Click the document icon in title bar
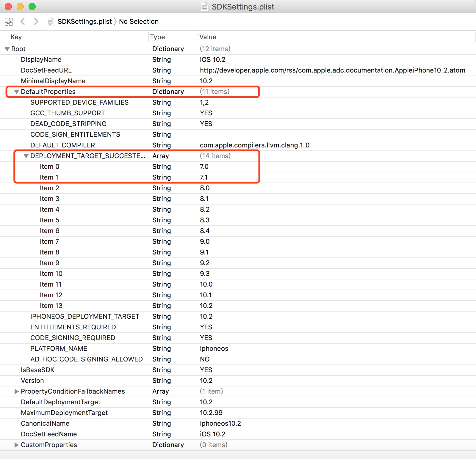Image resolution: width=476 pixels, height=459 pixels. click(x=205, y=7)
